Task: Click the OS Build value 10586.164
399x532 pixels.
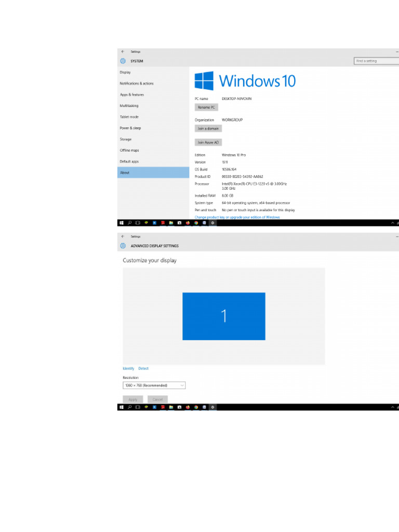Action: [x=229, y=169]
